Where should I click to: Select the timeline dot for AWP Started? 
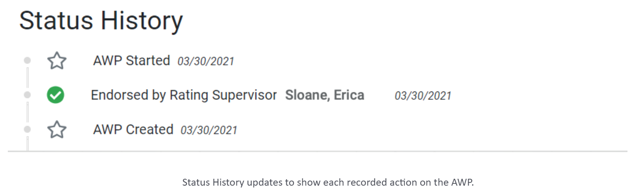(28, 60)
